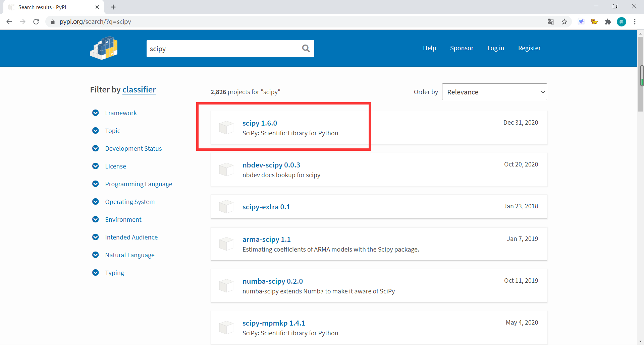Image resolution: width=644 pixels, height=345 pixels.
Task: Open the Sponsor page
Action: click(x=462, y=48)
